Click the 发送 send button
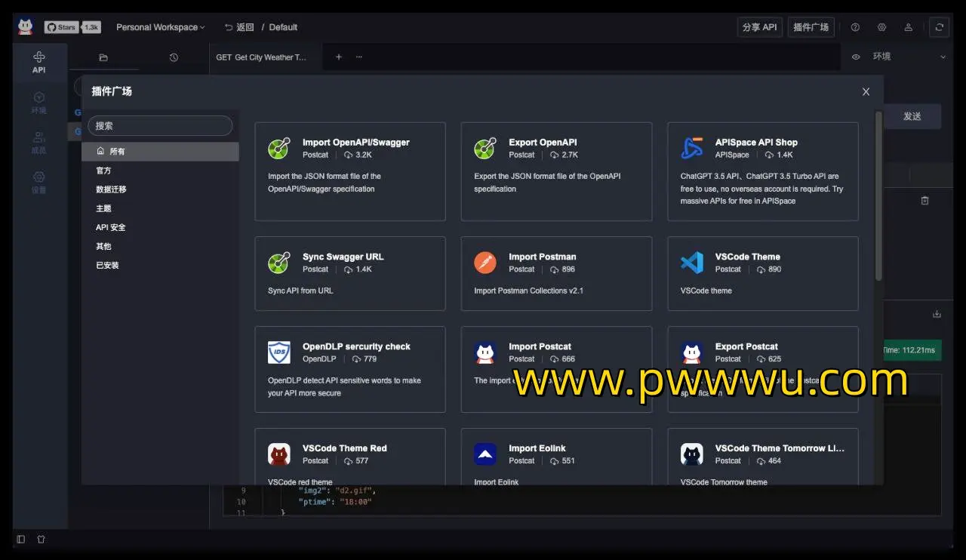 (912, 116)
